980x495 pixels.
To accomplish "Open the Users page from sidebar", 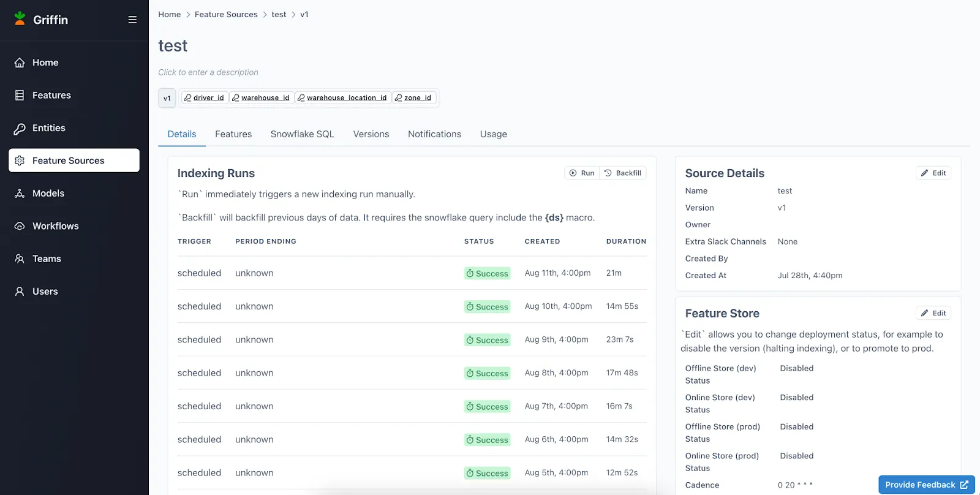I will [x=45, y=292].
